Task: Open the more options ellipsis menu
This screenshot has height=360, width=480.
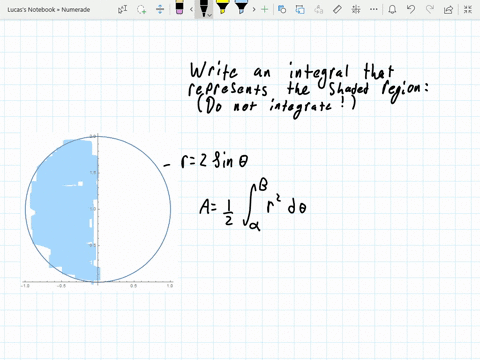Action: 374,9
